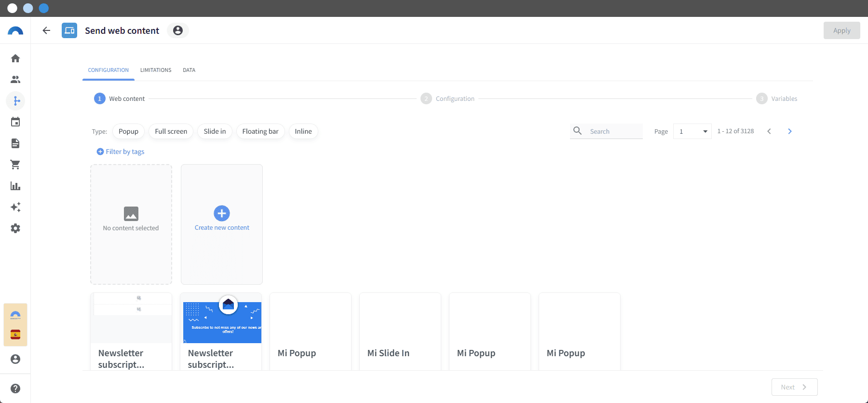868x403 pixels.
Task: Open the Customers people icon
Action: point(15,80)
